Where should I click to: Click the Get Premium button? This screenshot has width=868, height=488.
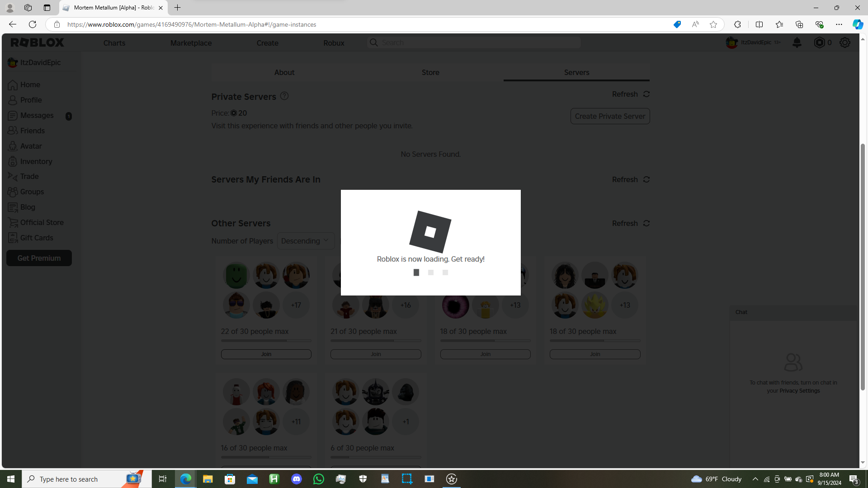39,258
